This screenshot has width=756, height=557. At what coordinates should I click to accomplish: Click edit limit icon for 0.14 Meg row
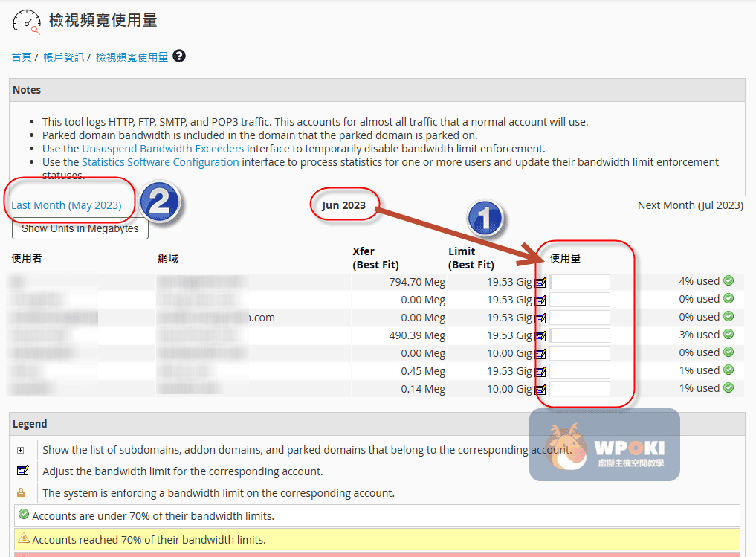(540, 389)
